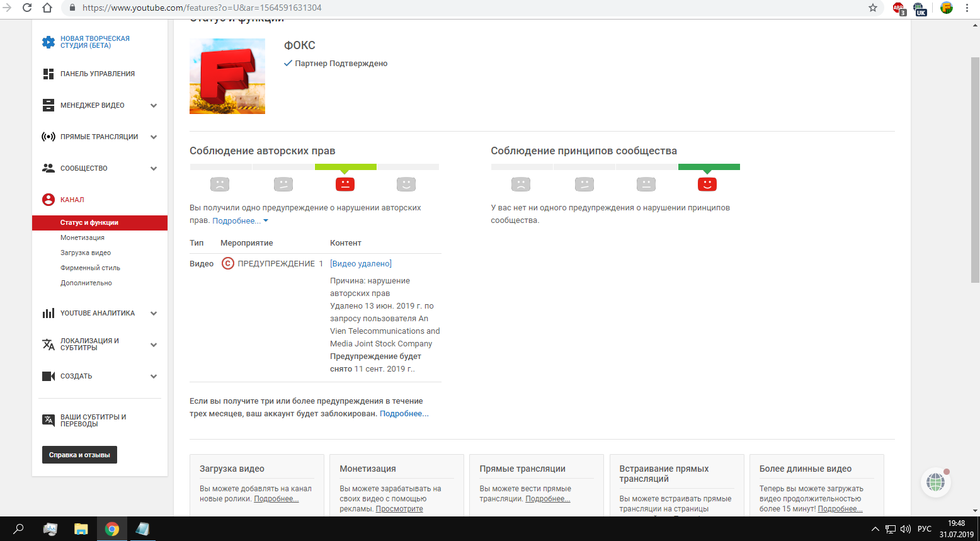The image size is (980, 541).
Task: Open the Дополнительно submenu item
Action: pyautogui.click(x=86, y=283)
